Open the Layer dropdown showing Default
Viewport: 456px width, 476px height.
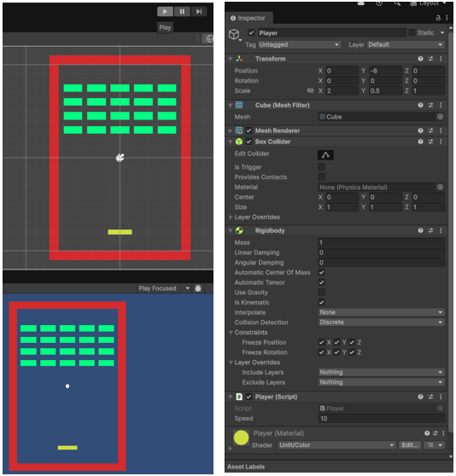tap(406, 44)
